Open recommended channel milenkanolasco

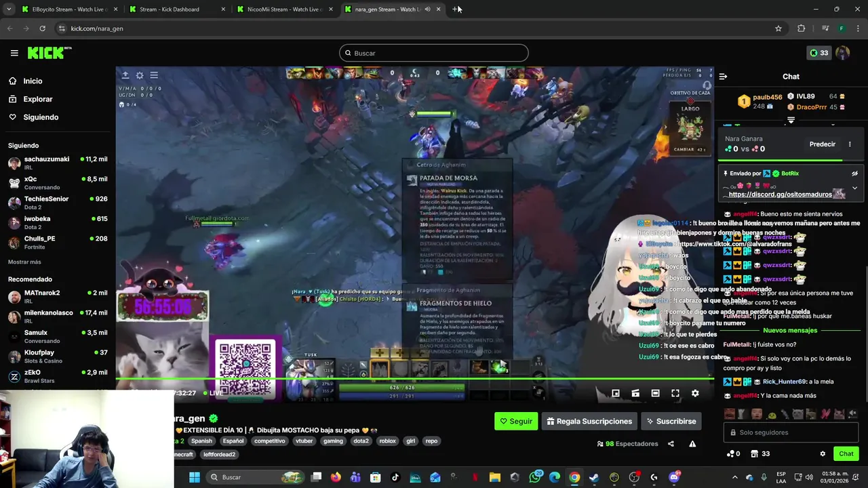tap(58, 317)
